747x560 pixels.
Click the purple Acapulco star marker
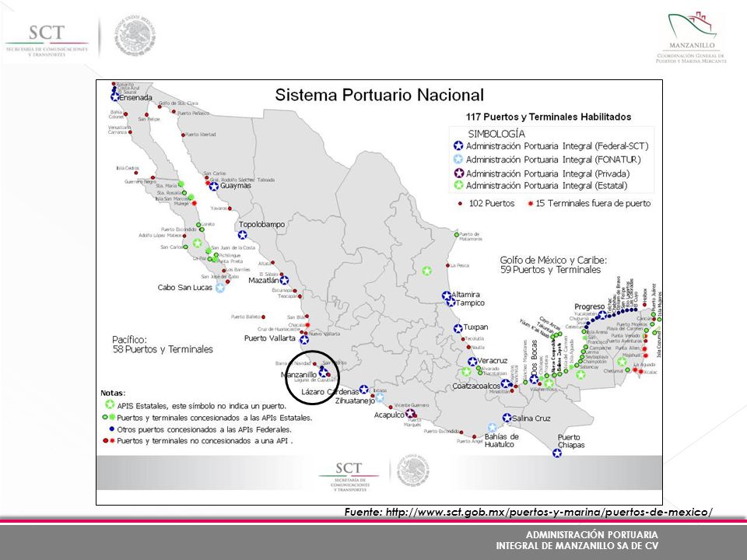pos(410,413)
